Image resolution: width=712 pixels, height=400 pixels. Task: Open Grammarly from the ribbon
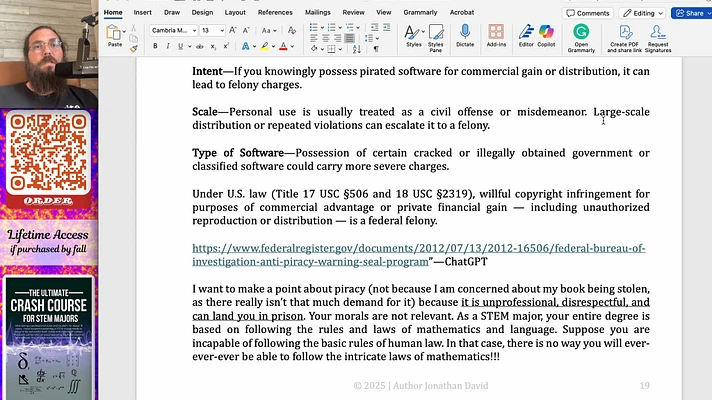tap(581, 38)
